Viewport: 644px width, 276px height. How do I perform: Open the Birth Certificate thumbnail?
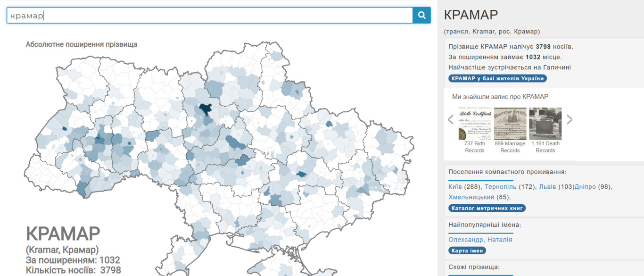[474, 124]
